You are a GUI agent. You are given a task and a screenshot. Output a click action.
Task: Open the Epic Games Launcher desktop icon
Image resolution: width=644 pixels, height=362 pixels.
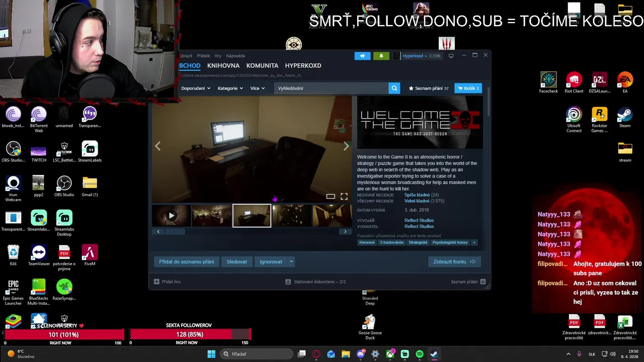[x=13, y=293]
